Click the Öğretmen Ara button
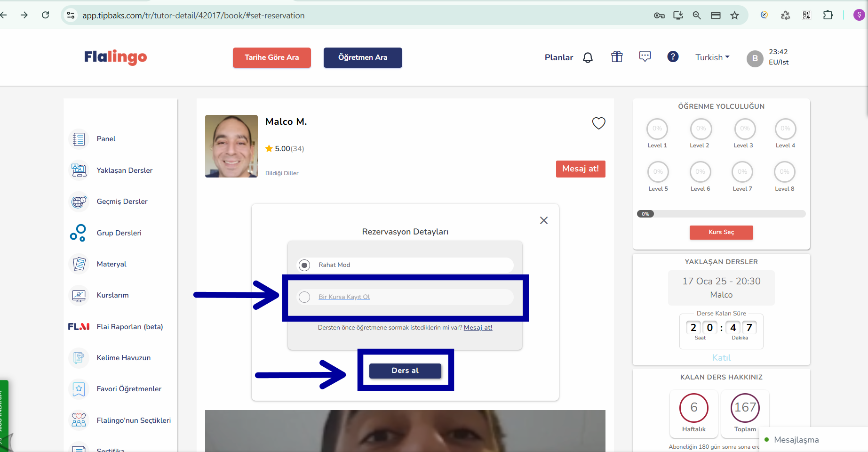Image resolution: width=868 pixels, height=452 pixels. coord(363,57)
